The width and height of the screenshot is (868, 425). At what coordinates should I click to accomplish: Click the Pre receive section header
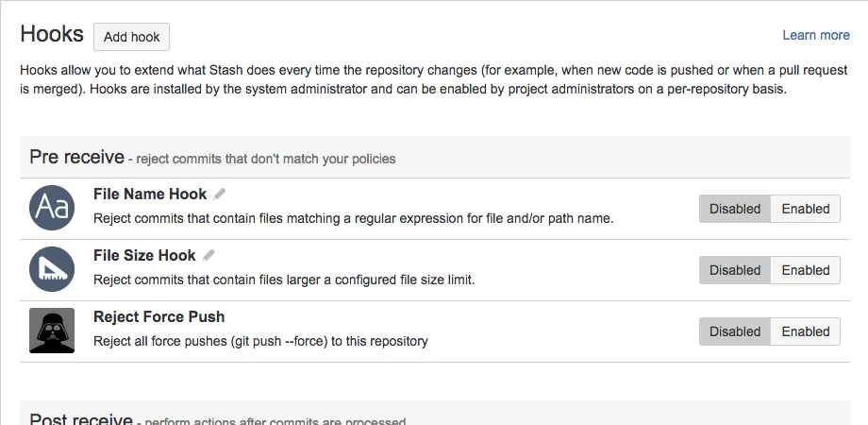click(x=77, y=157)
